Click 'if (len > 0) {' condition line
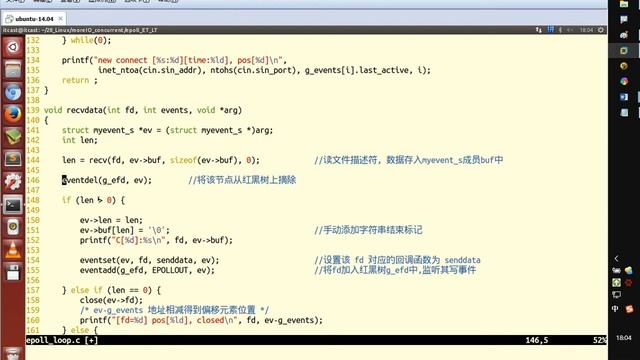This screenshot has width=640, height=360. (x=93, y=200)
